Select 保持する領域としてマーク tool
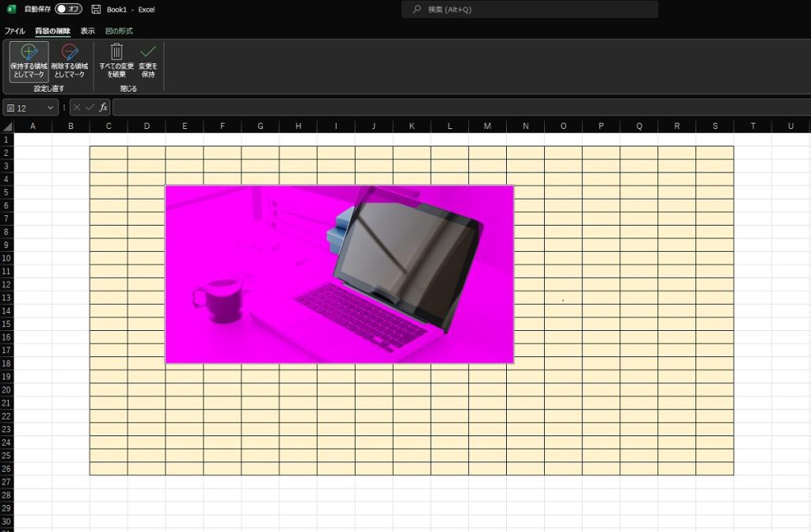811x532 pixels. (x=29, y=61)
